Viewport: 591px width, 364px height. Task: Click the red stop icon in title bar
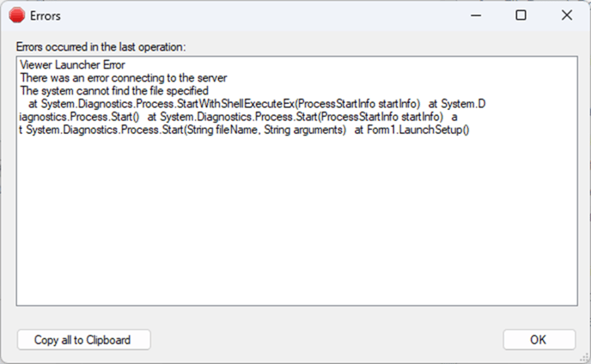17,15
